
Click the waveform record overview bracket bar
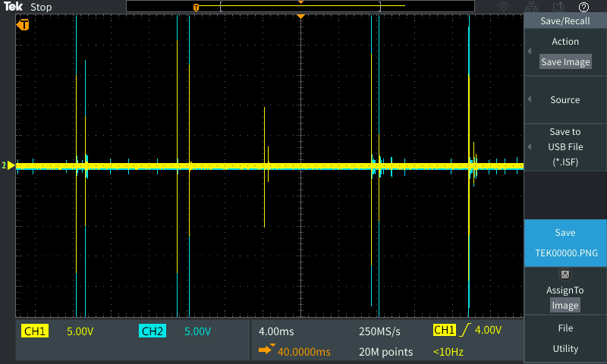click(x=300, y=6)
